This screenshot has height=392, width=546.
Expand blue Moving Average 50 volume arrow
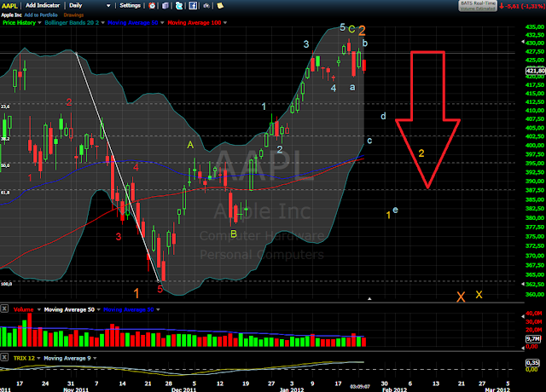(x=158, y=309)
